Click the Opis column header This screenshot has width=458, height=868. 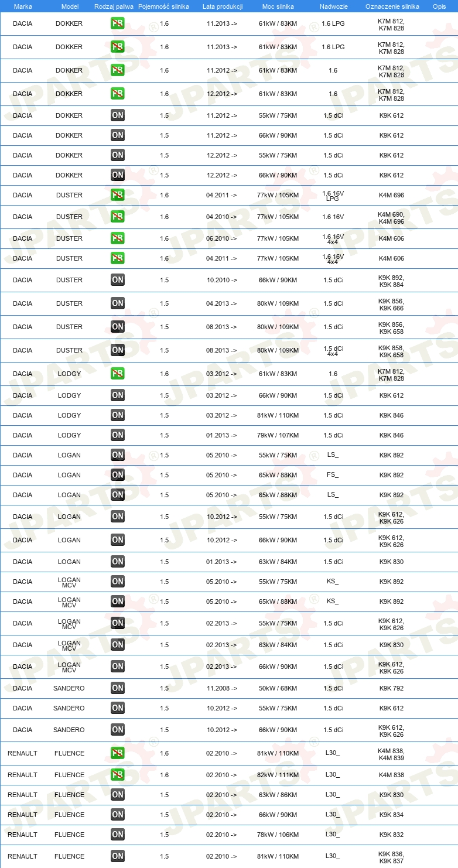point(439,6)
